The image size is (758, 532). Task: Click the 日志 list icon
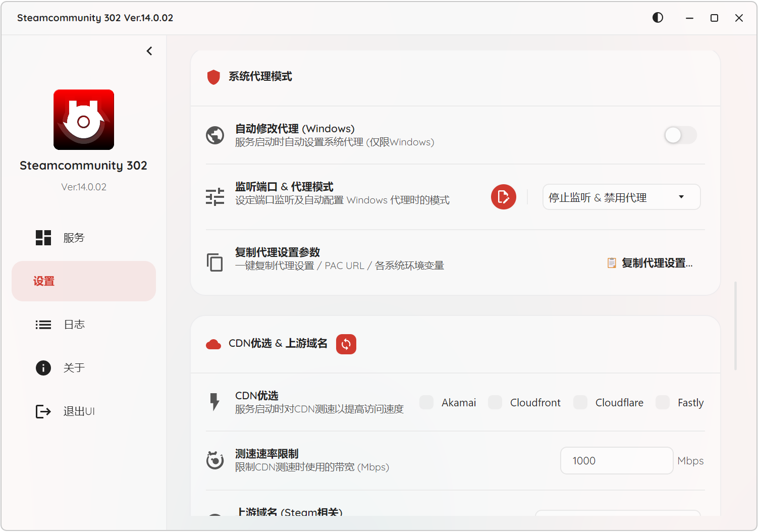click(x=43, y=325)
